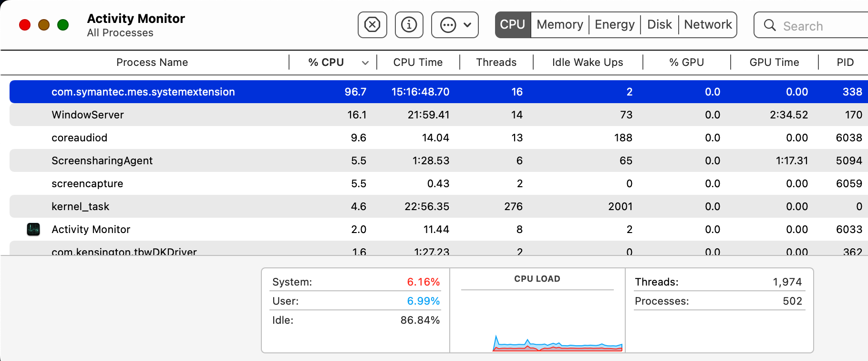Open the process info inspector icon

[409, 25]
